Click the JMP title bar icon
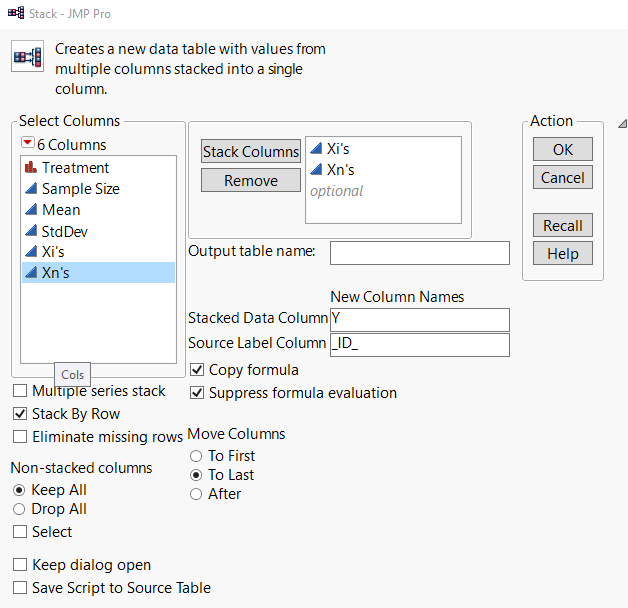628x608 pixels. [x=14, y=11]
